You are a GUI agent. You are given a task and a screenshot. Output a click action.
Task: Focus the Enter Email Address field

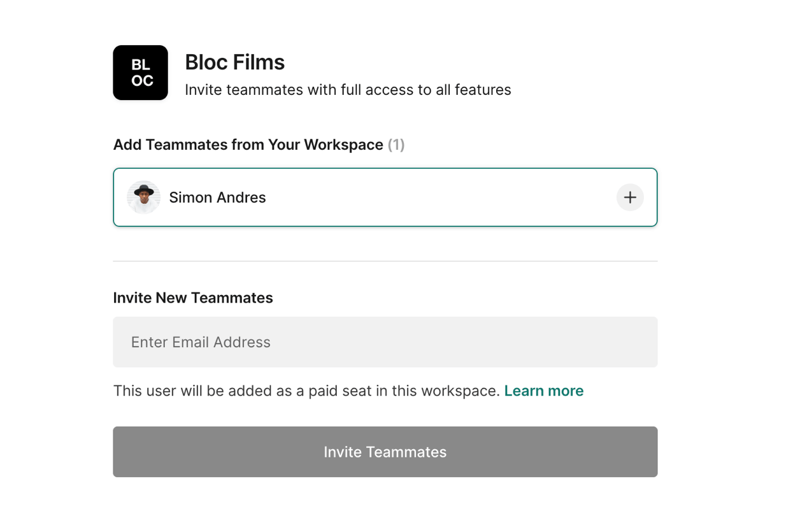pos(385,342)
